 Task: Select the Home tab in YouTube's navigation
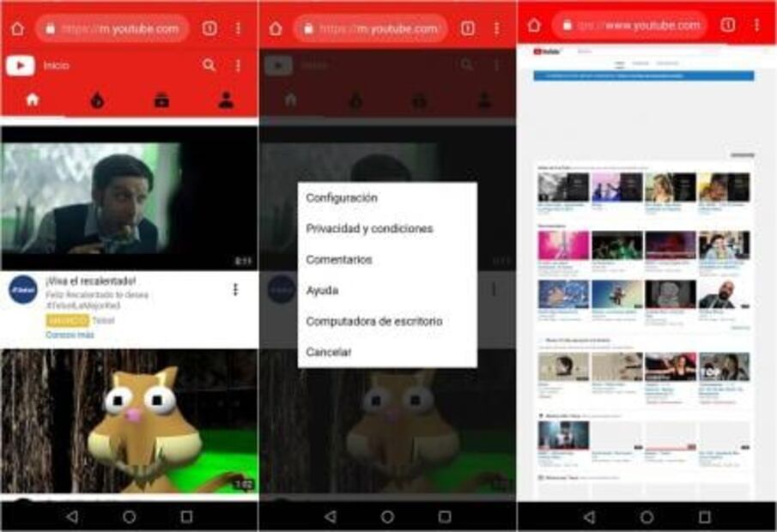point(32,98)
